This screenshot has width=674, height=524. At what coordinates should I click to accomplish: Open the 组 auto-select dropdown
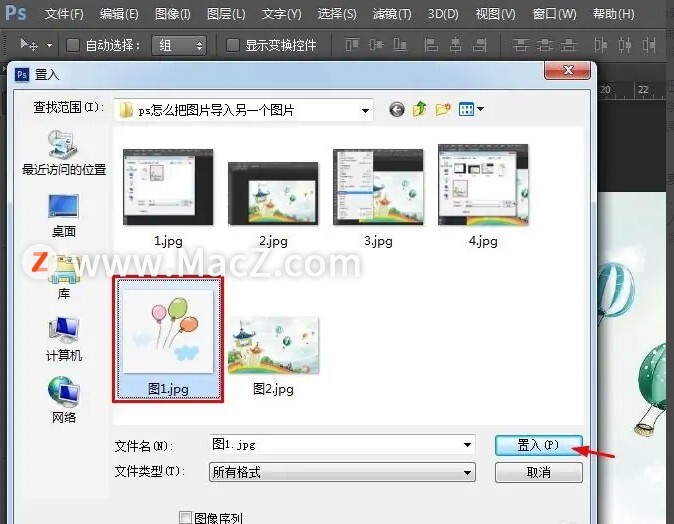[x=179, y=45]
